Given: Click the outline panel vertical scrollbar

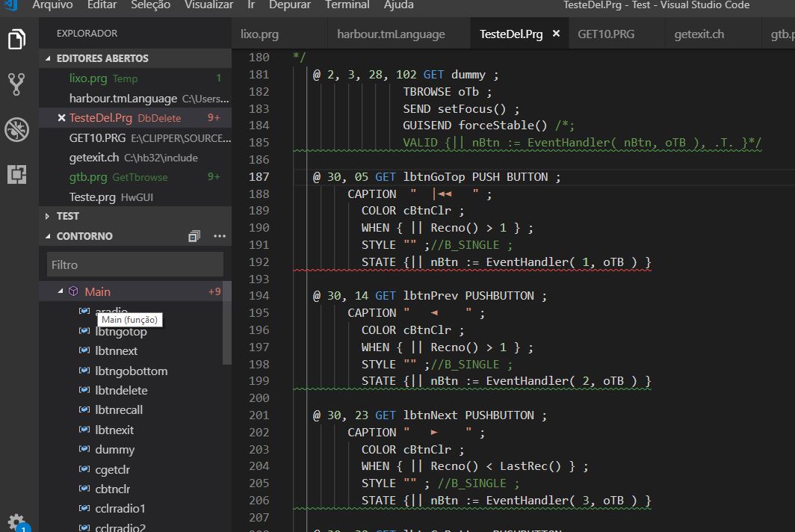Looking at the screenshot, I should pos(227,321).
